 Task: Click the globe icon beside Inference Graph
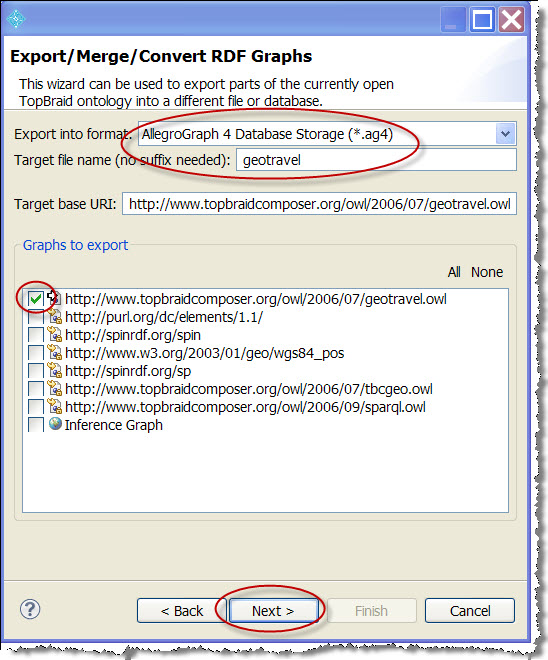point(55,424)
